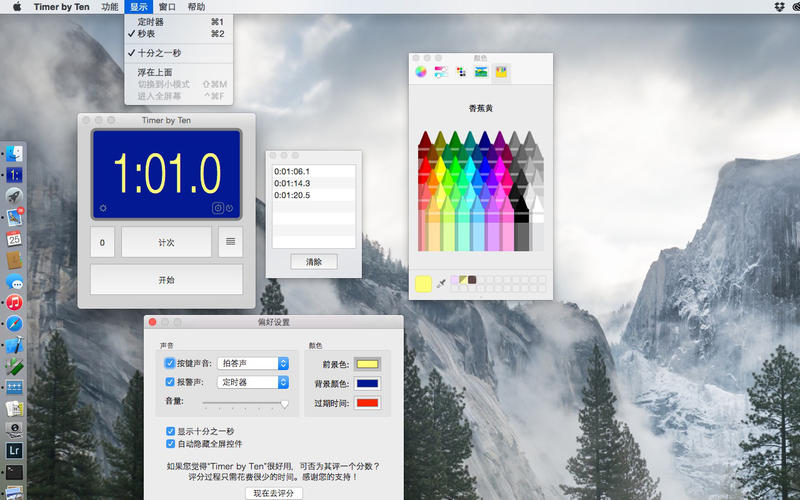Select the image palettes tab in color panel
800x500 pixels.
click(x=481, y=72)
